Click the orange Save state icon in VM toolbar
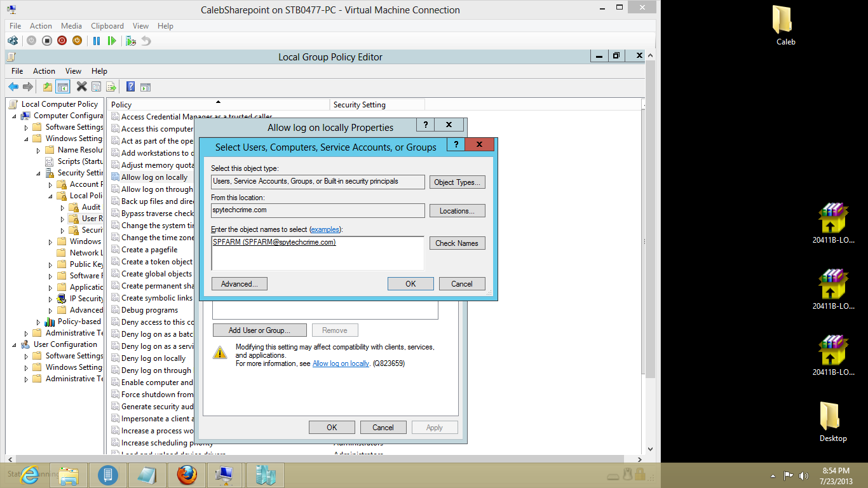 pos(77,41)
